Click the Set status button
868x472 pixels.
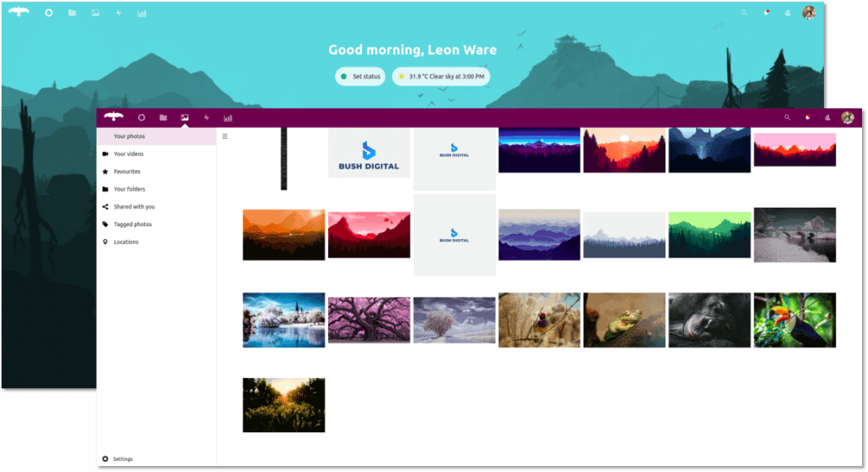361,76
